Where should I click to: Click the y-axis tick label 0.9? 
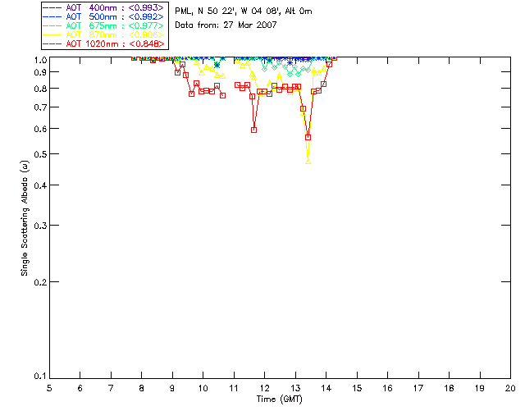(x=40, y=72)
